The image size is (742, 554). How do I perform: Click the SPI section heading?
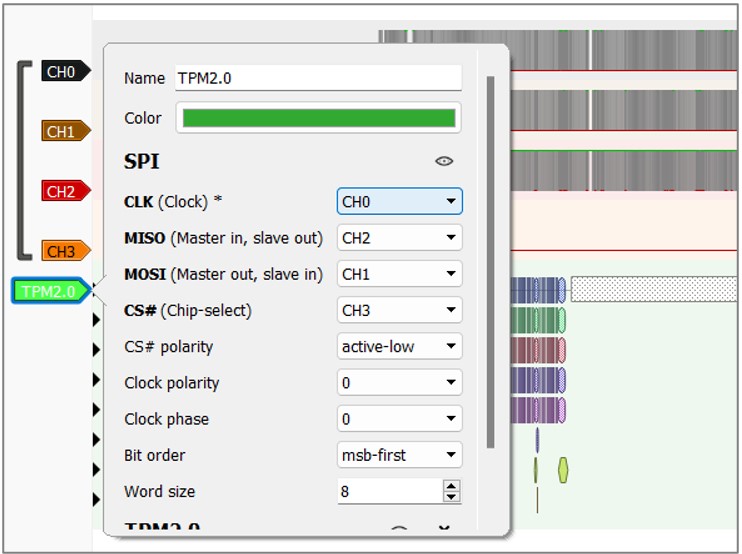(x=141, y=161)
